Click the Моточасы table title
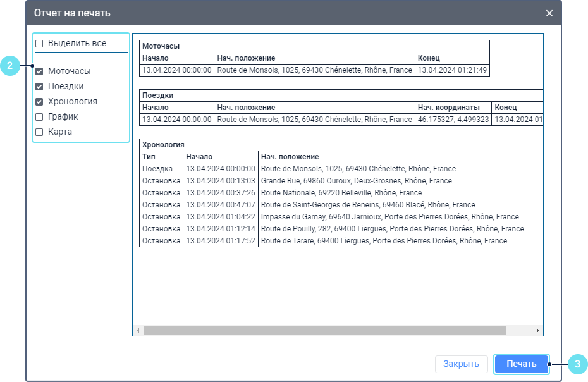 click(161, 46)
